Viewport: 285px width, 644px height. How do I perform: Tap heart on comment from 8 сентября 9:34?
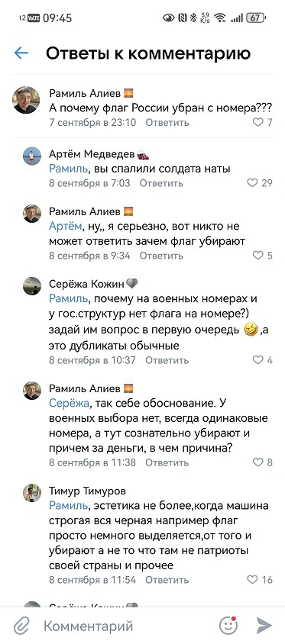[x=257, y=256]
